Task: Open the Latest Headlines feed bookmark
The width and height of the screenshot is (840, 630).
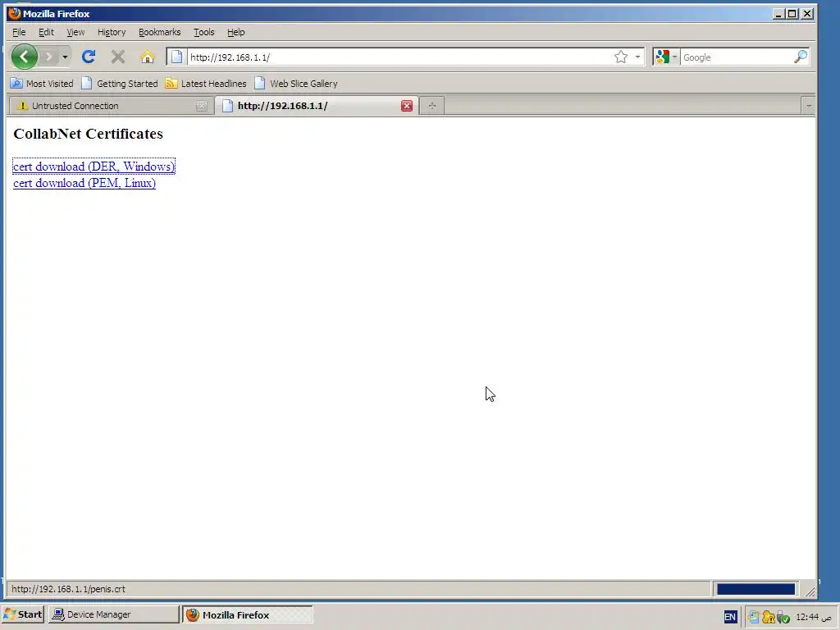Action: coord(206,84)
